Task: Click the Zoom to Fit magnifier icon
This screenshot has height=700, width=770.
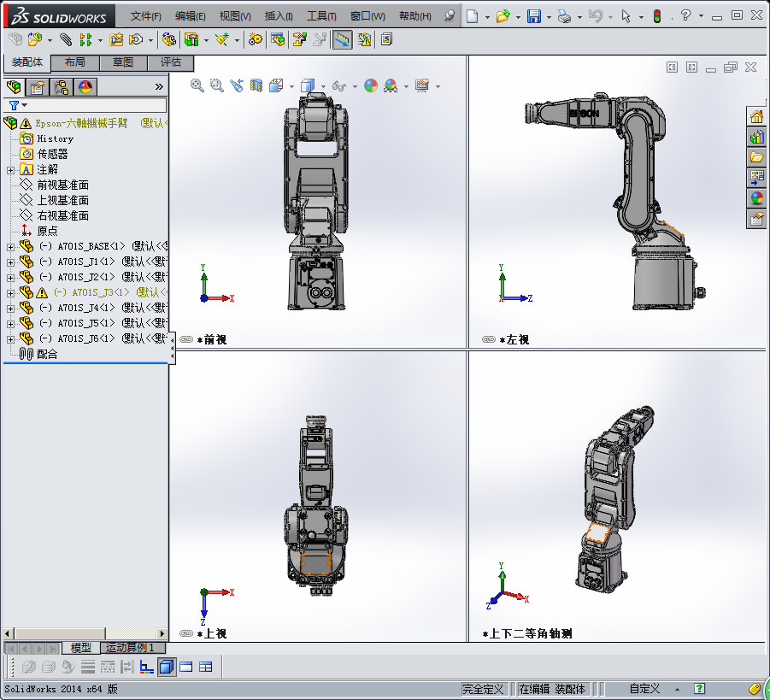Action: (197, 85)
